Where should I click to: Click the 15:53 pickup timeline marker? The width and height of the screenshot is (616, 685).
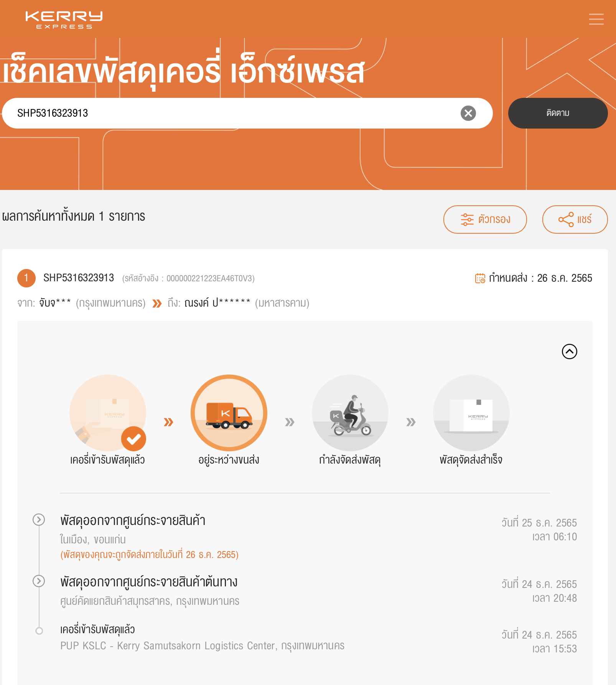39,631
